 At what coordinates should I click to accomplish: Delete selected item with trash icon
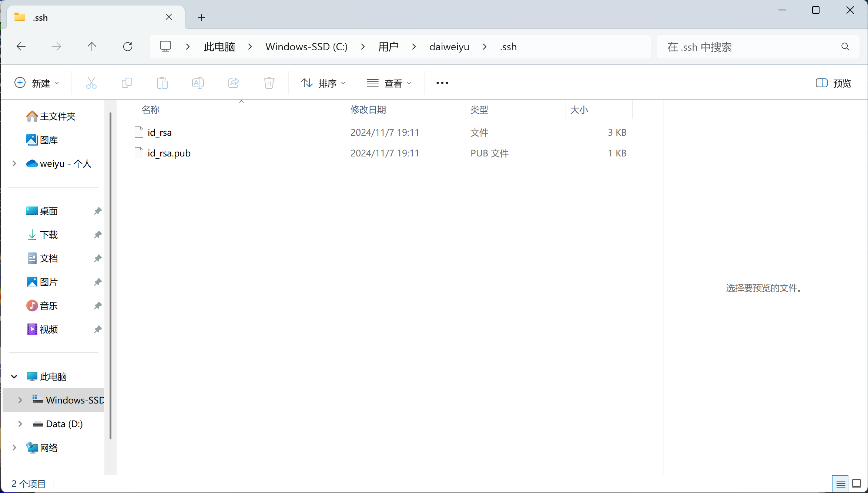(x=269, y=83)
